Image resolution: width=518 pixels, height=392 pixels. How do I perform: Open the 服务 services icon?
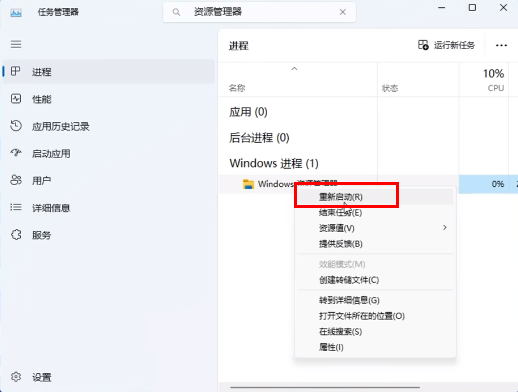pyautogui.click(x=16, y=235)
